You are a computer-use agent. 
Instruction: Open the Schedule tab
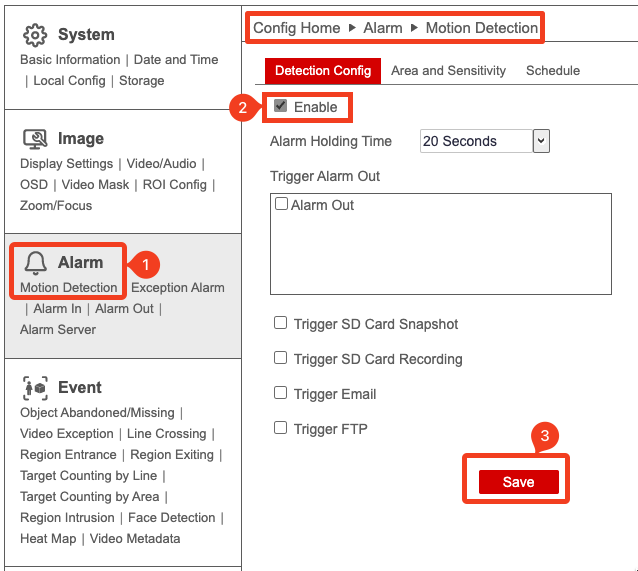pos(552,71)
